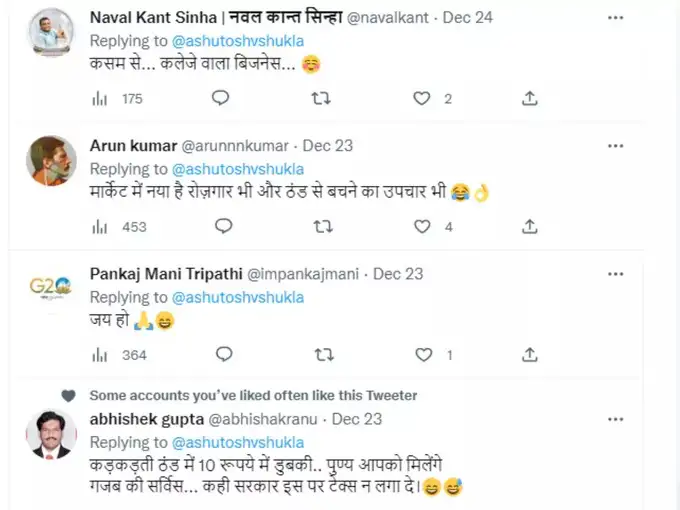
Task: Retweet Naval Kant Sinha's tweet
Action: [x=323, y=98]
